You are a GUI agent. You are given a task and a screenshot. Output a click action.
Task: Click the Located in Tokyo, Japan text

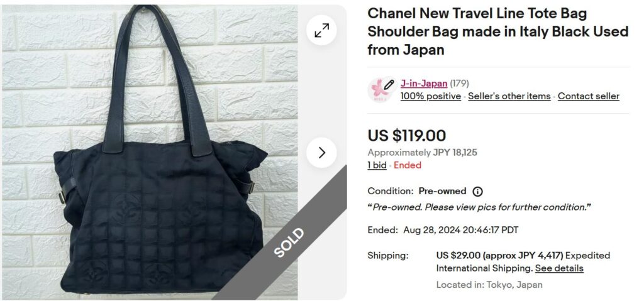click(x=489, y=285)
